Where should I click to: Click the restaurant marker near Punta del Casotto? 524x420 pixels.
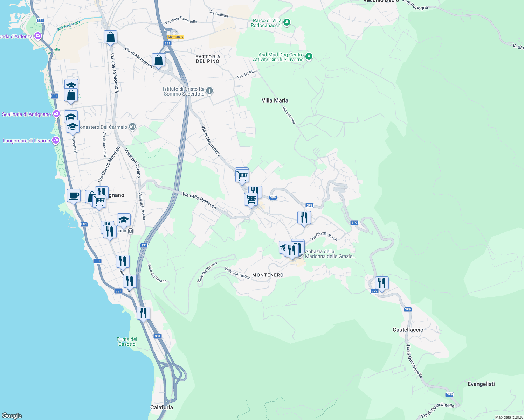point(144,312)
